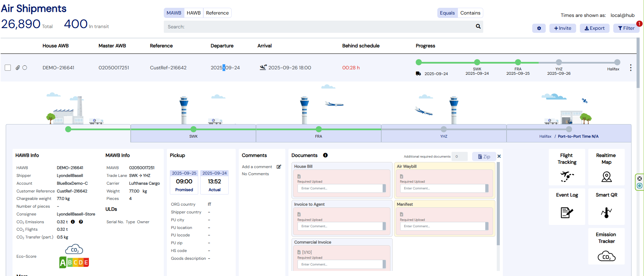Open Smart QR panel
This screenshot has height=276, width=644.
(606, 206)
